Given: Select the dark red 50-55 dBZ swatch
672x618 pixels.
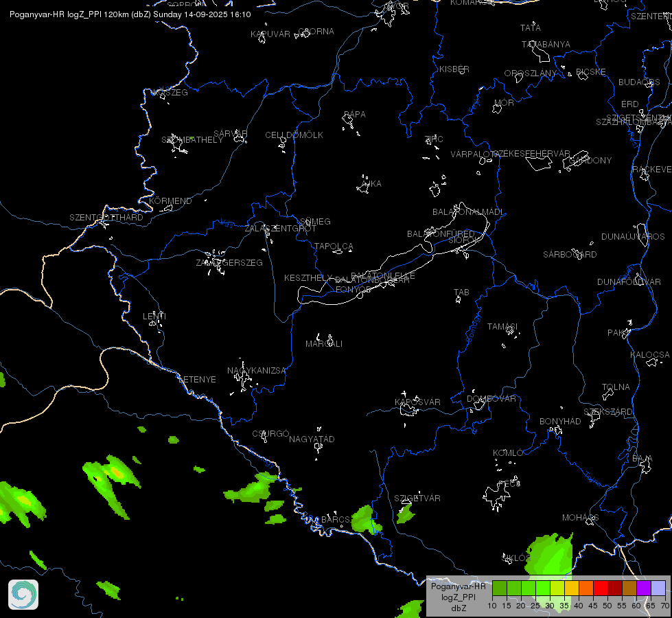Looking at the screenshot, I should [615, 588].
